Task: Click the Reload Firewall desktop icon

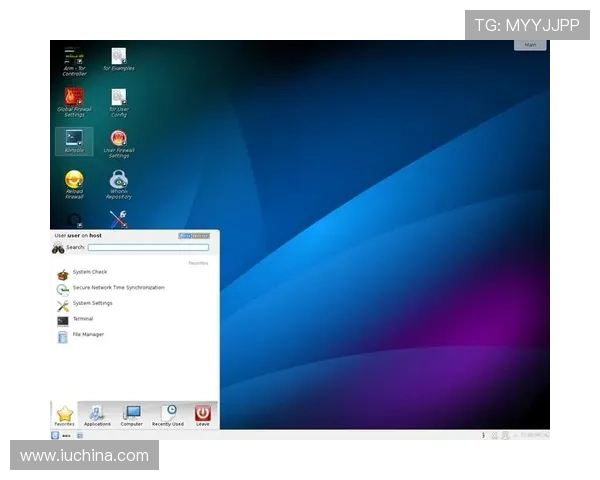Action: pos(74,181)
